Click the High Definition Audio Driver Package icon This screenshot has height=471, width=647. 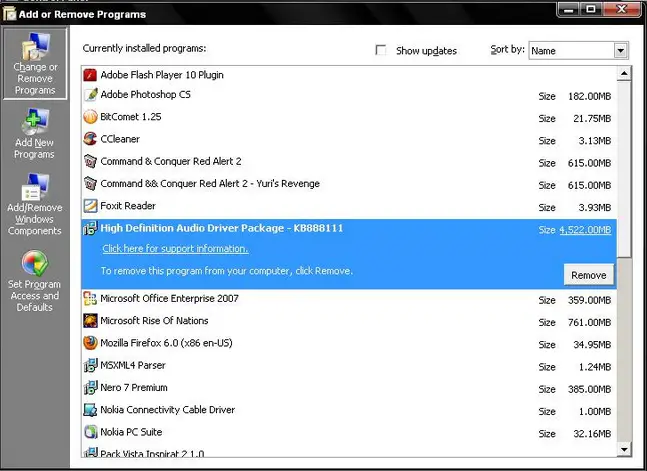coord(90,228)
